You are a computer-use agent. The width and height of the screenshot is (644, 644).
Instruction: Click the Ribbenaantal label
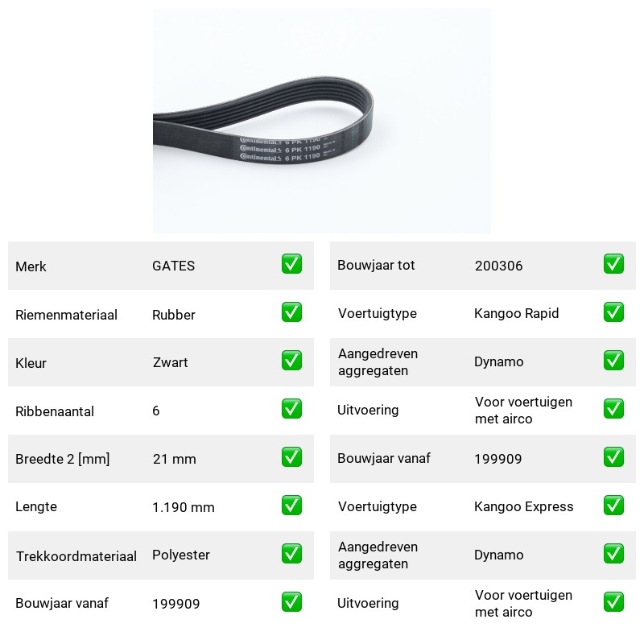point(55,411)
